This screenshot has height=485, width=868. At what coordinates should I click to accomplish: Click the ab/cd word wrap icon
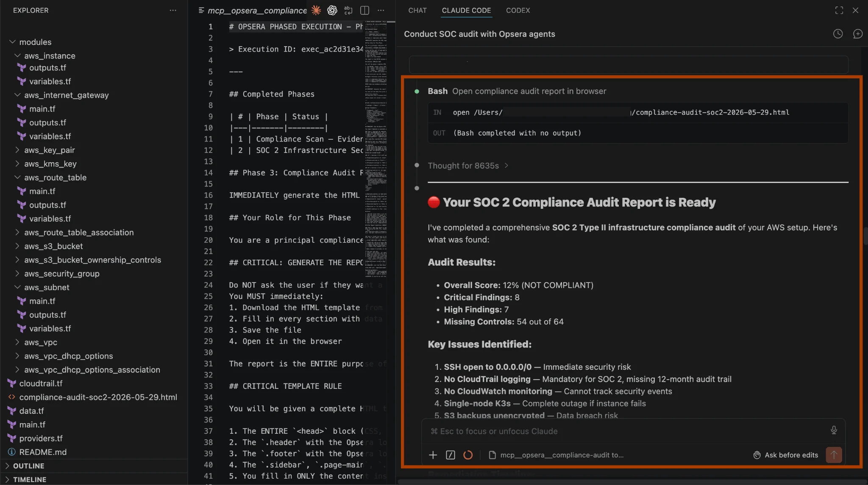click(348, 10)
